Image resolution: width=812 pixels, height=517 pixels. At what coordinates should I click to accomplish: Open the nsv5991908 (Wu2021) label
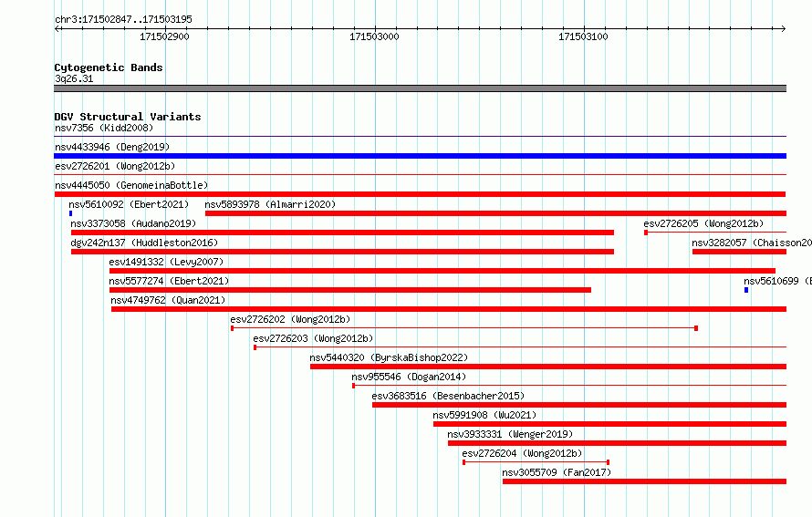point(484,415)
